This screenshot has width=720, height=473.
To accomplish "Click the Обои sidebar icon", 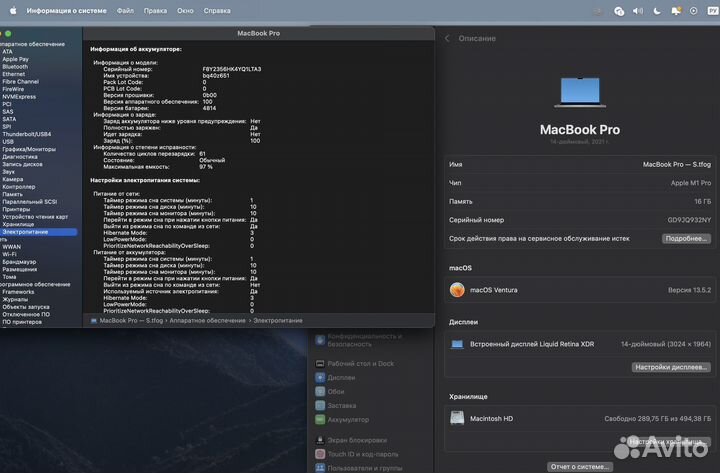I will [x=320, y=392].
